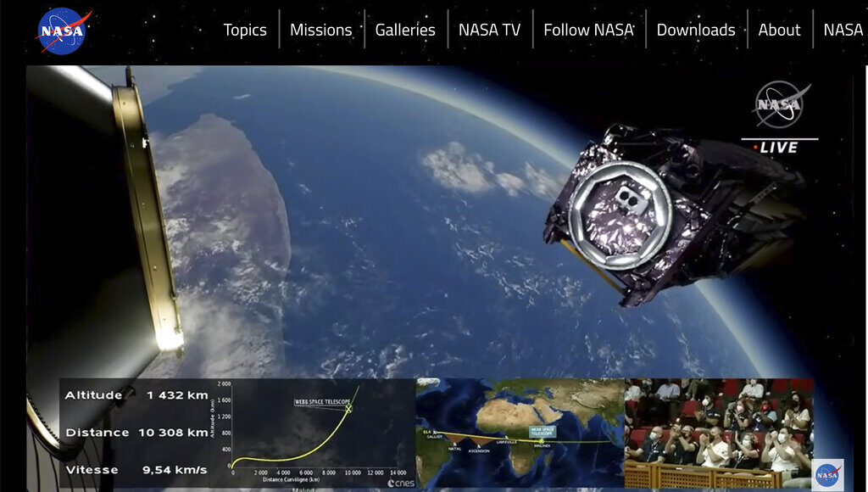Click the partially visible NASA nav item
Screen dimensions: 868x492
[843, 30]
